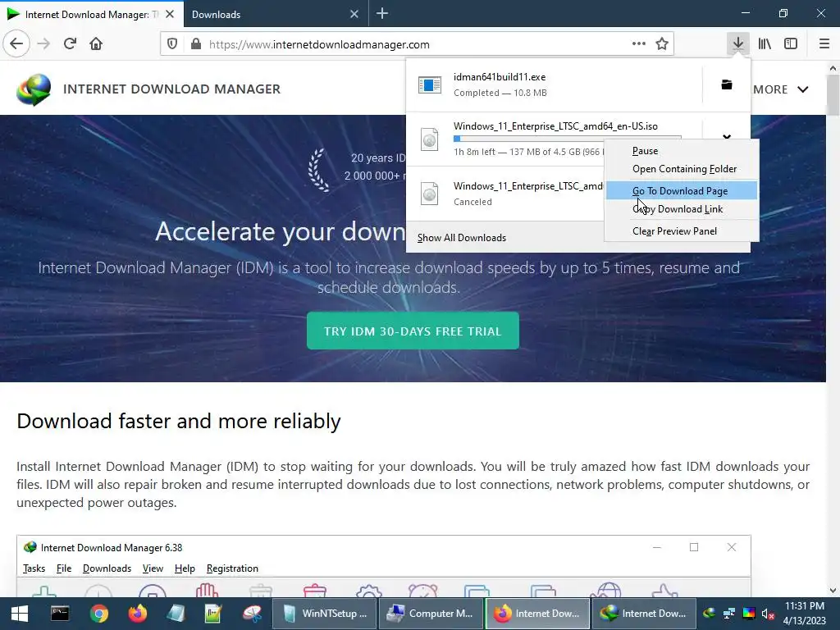Click the IDM 6.38 screenshot image

(384, 566)
